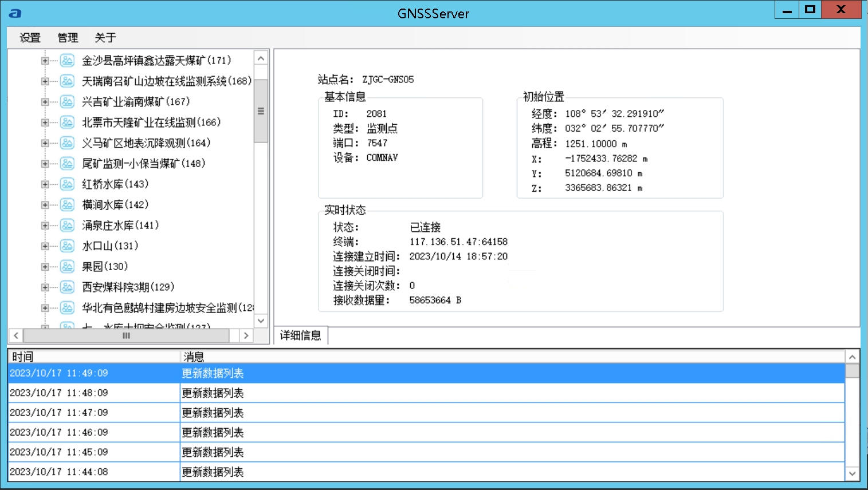Click the icon for 北票市天隆矿业在线监测(166)
This screenshot has height=490, width=868.
pos(67,122)
